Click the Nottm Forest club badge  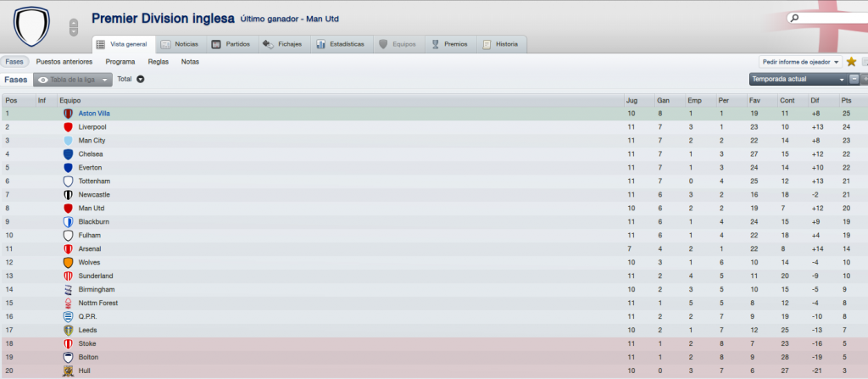click(68, 303)
